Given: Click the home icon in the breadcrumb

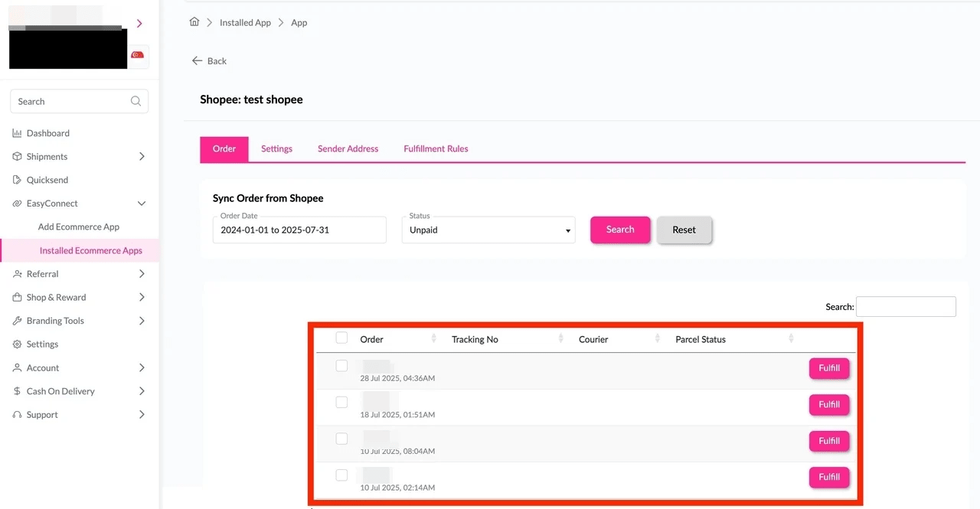Looking at the screenshot, I should point(194,21).
